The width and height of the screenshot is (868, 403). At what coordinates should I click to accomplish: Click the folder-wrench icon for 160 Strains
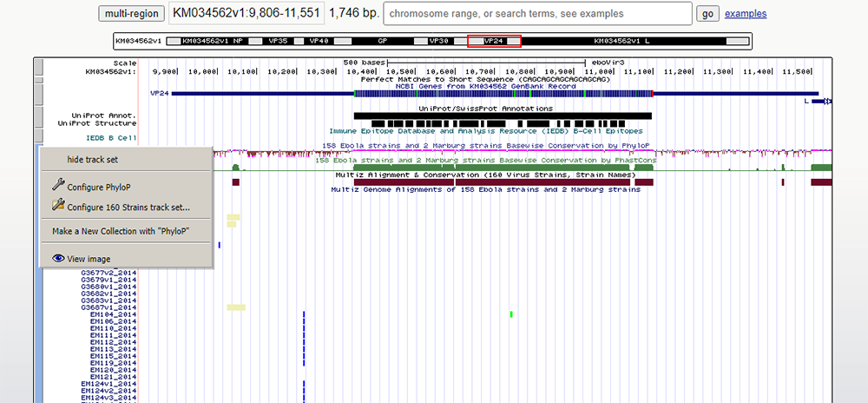pos(58,206)
